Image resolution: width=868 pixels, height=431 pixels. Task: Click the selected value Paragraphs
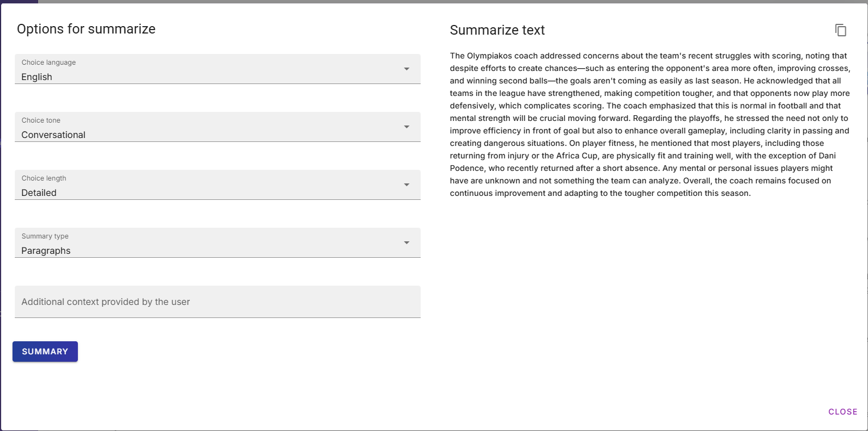tap(46, 251)
